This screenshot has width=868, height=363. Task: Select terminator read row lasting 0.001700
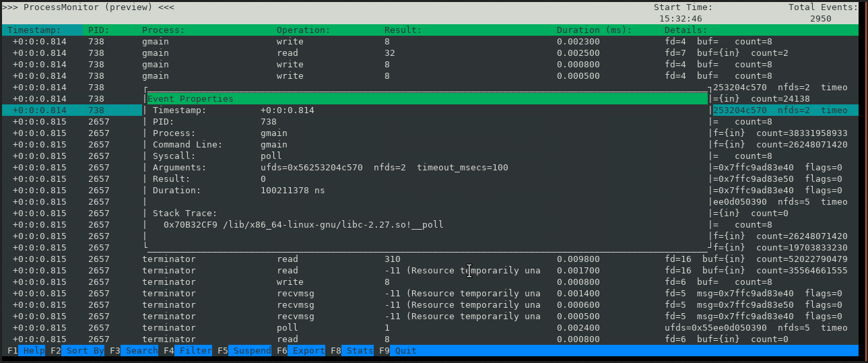(x=430, y=271)
